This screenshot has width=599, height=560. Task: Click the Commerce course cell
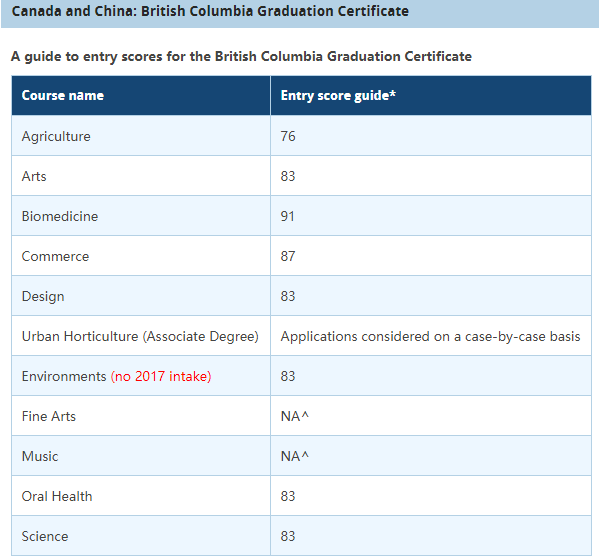141,256
